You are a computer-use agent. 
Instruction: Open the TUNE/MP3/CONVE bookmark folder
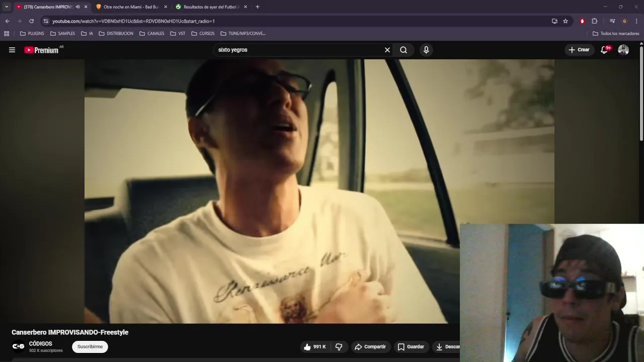tap(244, 34)
